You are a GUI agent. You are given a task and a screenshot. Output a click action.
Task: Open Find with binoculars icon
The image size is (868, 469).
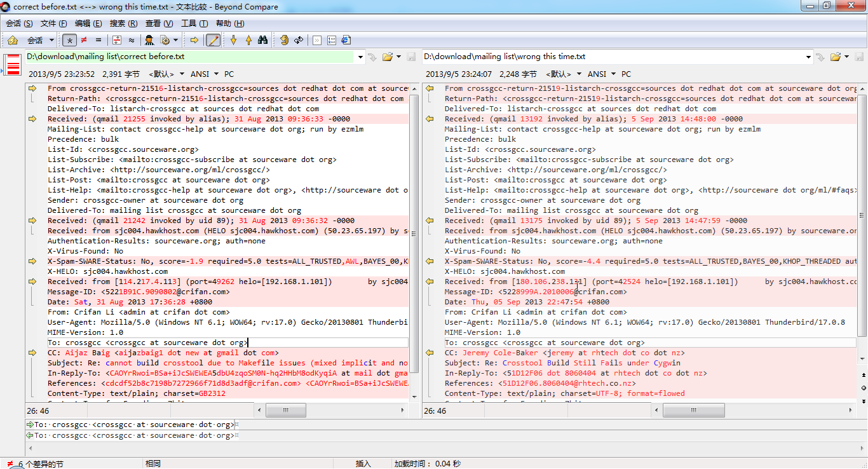click(262, 40)
